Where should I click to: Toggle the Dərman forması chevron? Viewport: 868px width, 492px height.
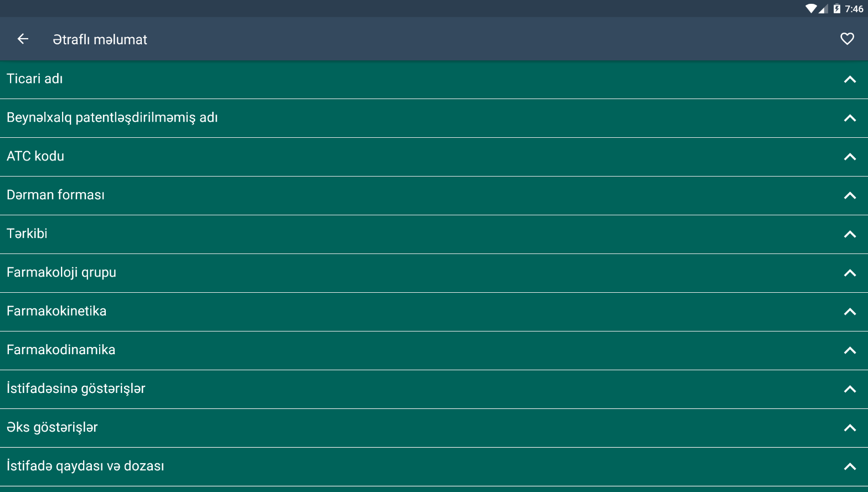(850, 196)
